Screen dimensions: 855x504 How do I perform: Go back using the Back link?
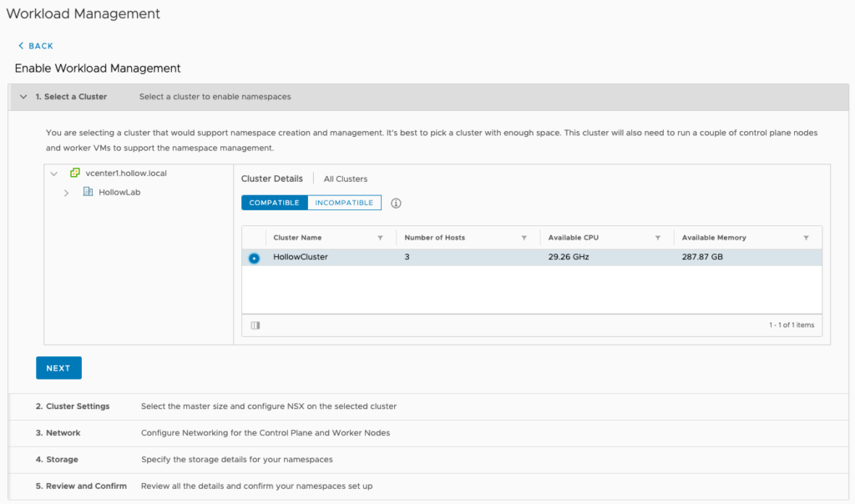[36, 46]
